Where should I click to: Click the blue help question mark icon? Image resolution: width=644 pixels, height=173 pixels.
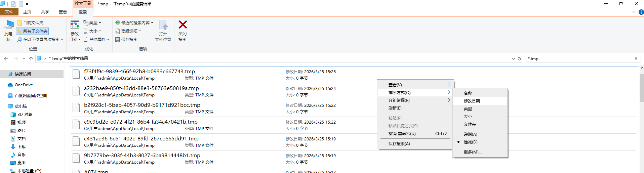coord(641,12)
